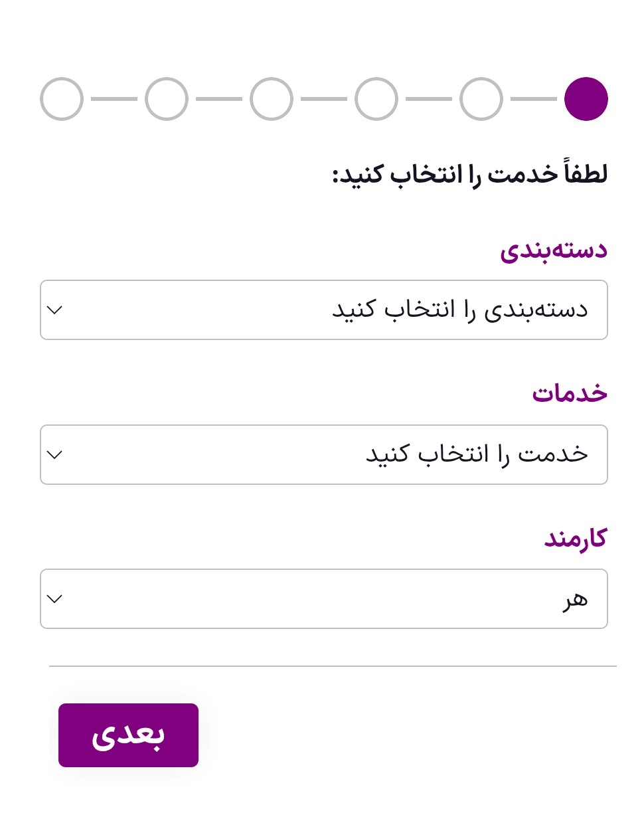Expand the دسته‌بندی dropdown chevron arrow
Viewport: 644px width, 813px height.
[55, 310]
